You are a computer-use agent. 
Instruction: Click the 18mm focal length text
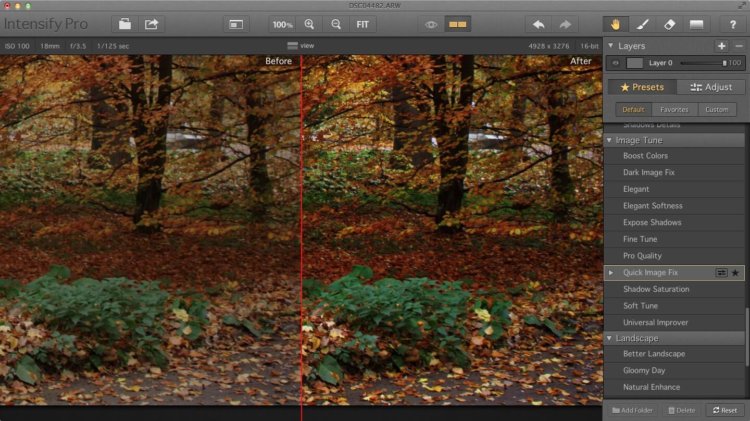[50, 46]
